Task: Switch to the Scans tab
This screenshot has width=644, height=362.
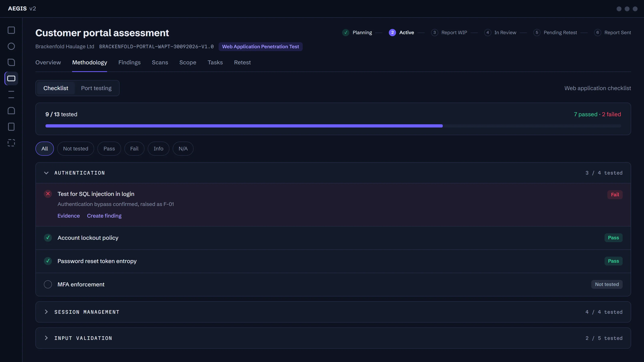Action: tap(160, 63)
